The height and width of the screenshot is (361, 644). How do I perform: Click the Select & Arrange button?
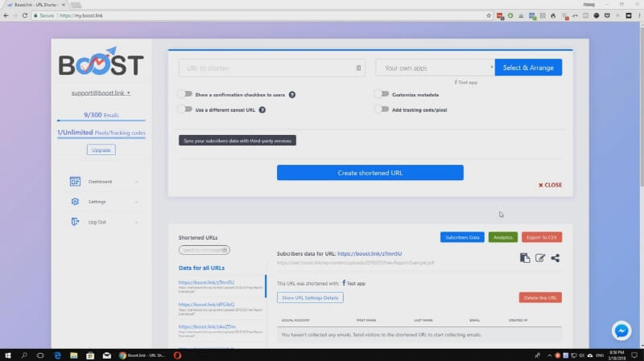click(528, 68)
